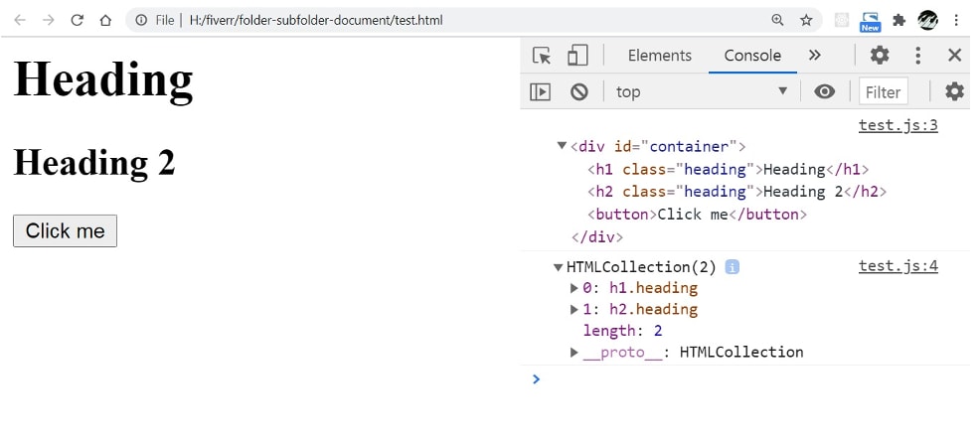This screenshot has height=446, width=980.
Task: Expand the 0: h1.heading entry
Action: pyautogui.click(x=573, y=288)
